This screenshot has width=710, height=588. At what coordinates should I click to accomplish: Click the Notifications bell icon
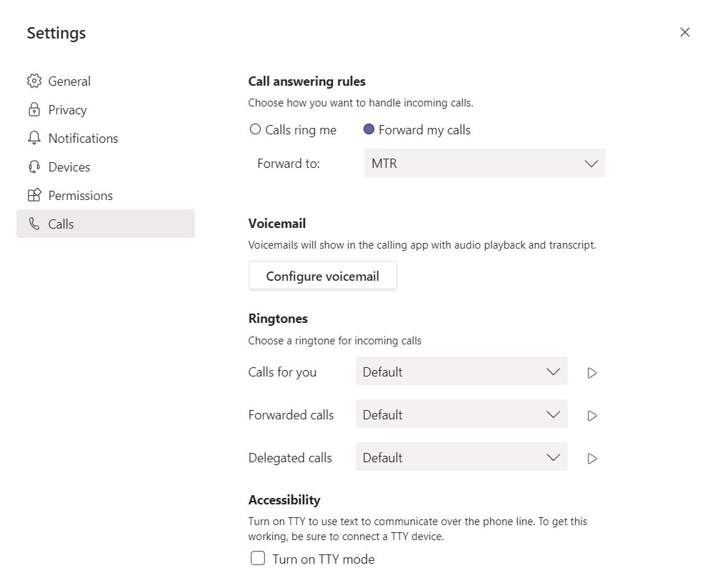tap(34, 138)
